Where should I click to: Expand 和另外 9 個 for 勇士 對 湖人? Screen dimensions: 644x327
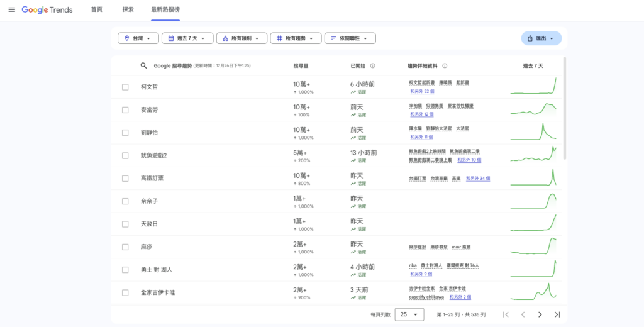coord(421,274)
